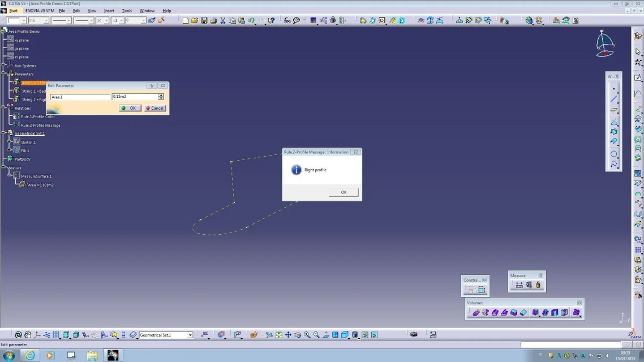The width and height of the screenshot is (644, 362).
Task: Select Rule.2-Profile Message in tree
Action: pos(41,125)
